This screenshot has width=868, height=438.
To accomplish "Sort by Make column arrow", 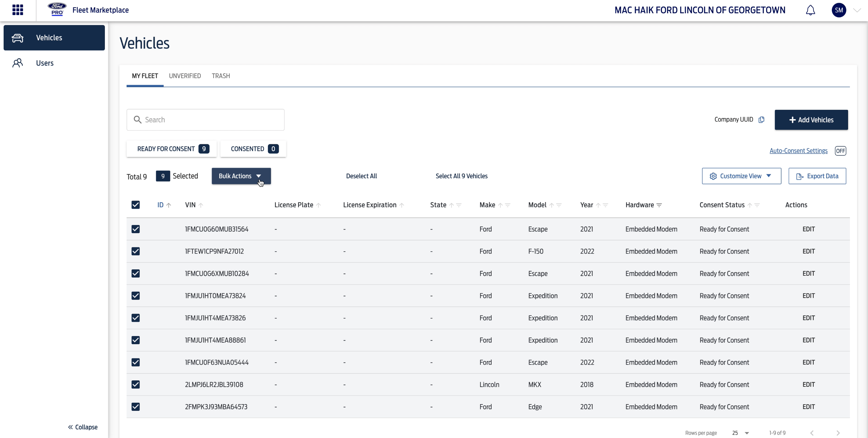I will (x=500, y=205).
